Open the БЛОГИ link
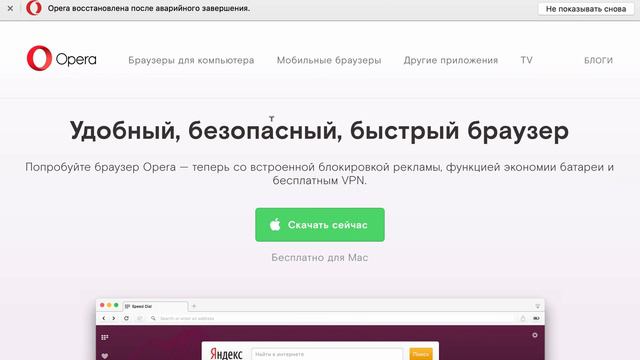 (x=598, y=60)
